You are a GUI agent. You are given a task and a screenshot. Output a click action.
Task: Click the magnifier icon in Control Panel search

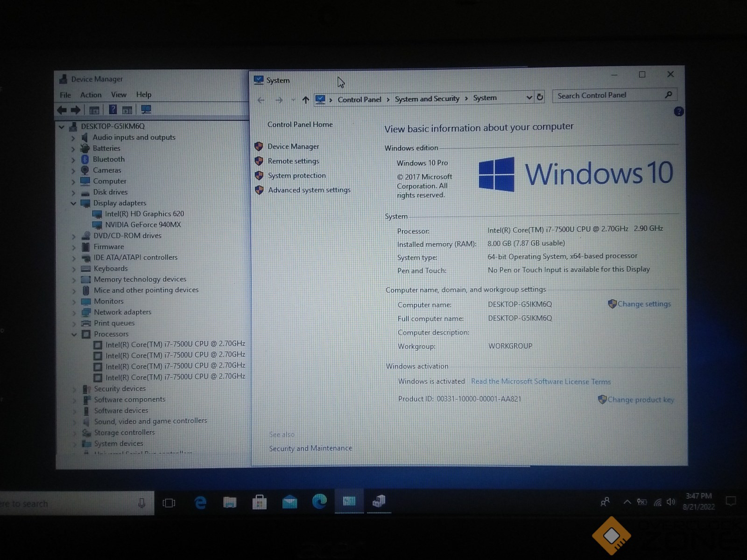click(x=669, y=95)
